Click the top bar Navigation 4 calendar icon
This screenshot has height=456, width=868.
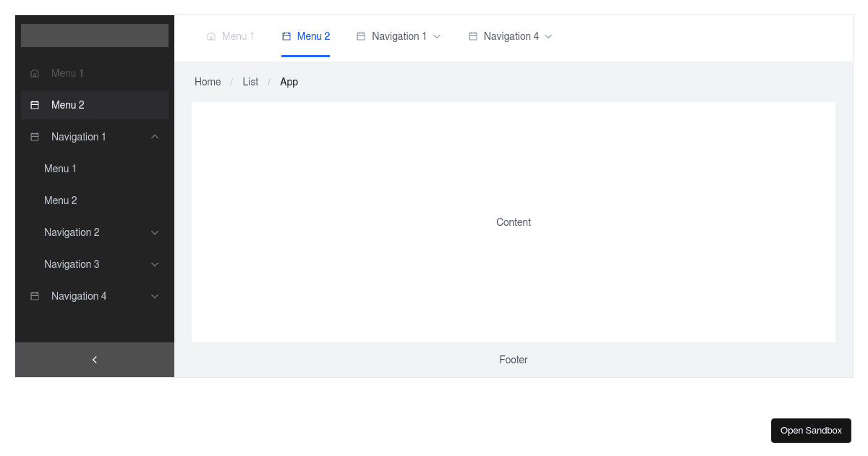click(x=473, y=36)
